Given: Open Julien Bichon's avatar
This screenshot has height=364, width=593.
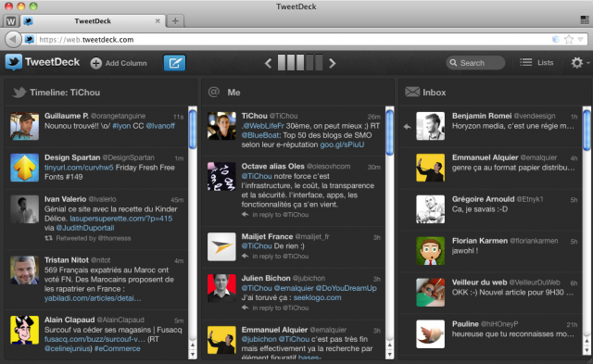Looking at the screenshot, I should pyautogui.click(x=221, y=288).
